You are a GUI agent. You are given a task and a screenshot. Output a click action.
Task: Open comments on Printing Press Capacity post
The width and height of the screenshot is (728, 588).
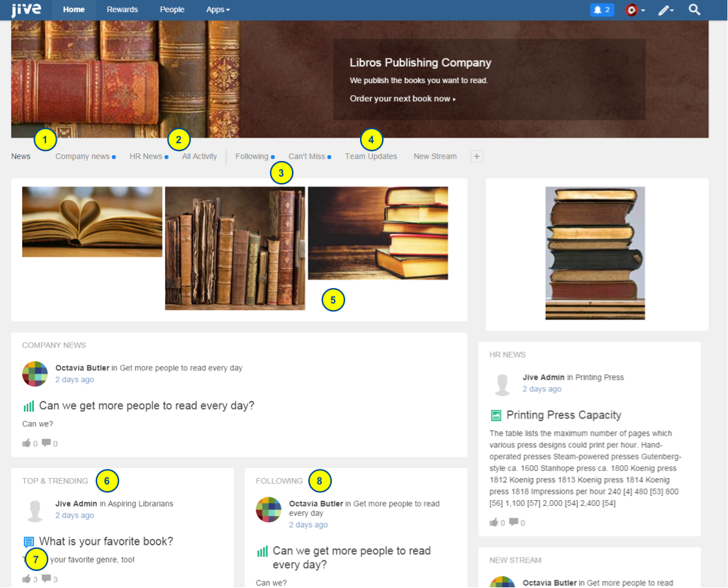coord(513,522)
